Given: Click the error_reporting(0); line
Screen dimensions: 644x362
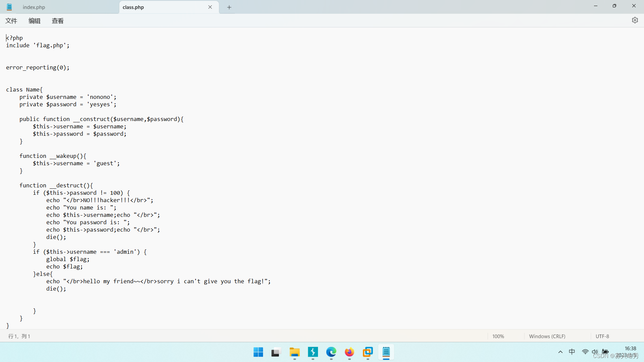Looking at the screenshot, I should pyautogui.click(x=38, y=67).
